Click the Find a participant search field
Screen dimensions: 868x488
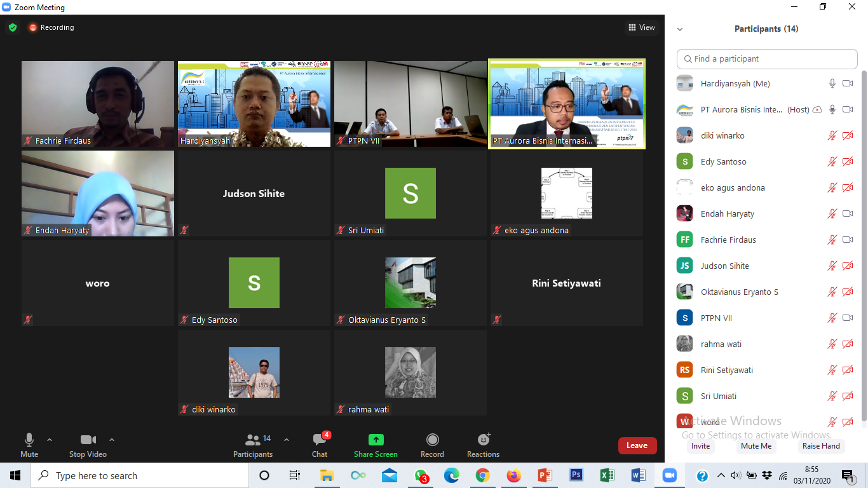(767, 58)
